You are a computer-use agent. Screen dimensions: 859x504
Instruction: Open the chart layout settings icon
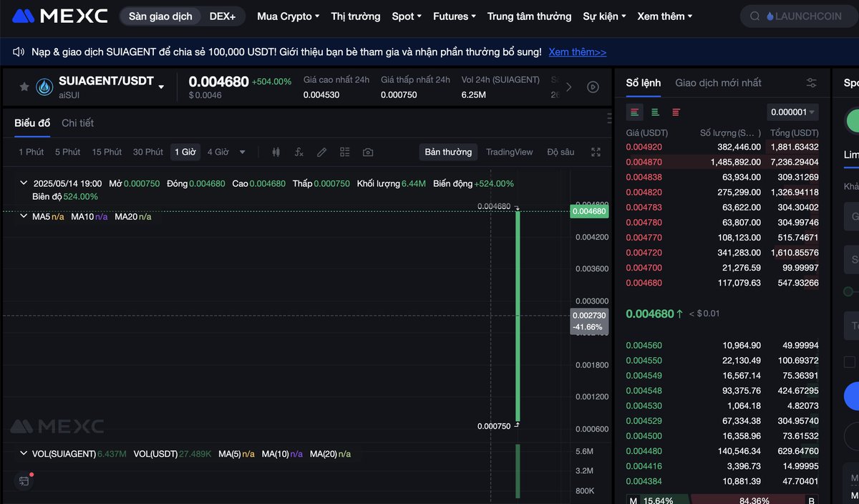click(x=345, y=152)
